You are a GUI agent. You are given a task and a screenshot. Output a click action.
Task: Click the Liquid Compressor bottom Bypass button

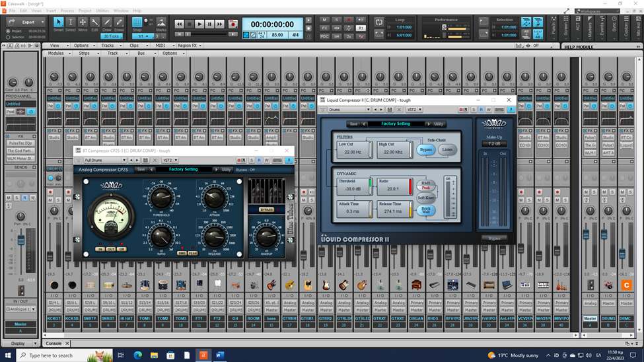(494, 238)
